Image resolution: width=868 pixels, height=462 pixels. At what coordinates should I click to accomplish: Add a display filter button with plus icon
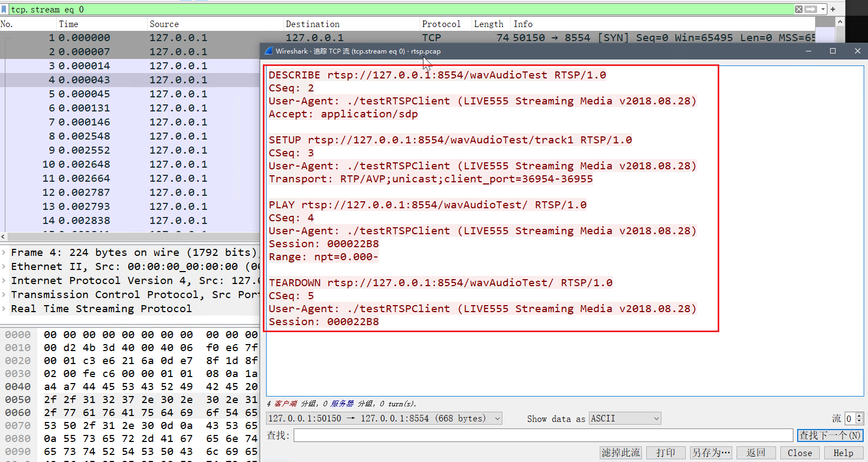833,9
